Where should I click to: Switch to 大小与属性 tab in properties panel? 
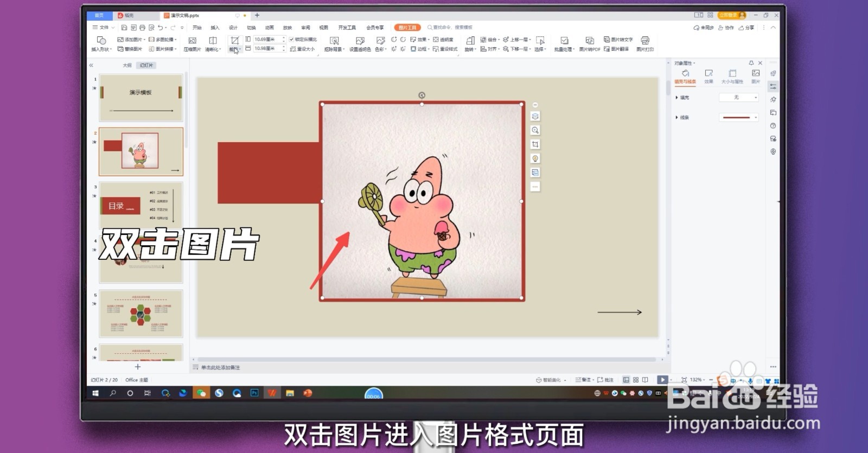pos(732,76)
